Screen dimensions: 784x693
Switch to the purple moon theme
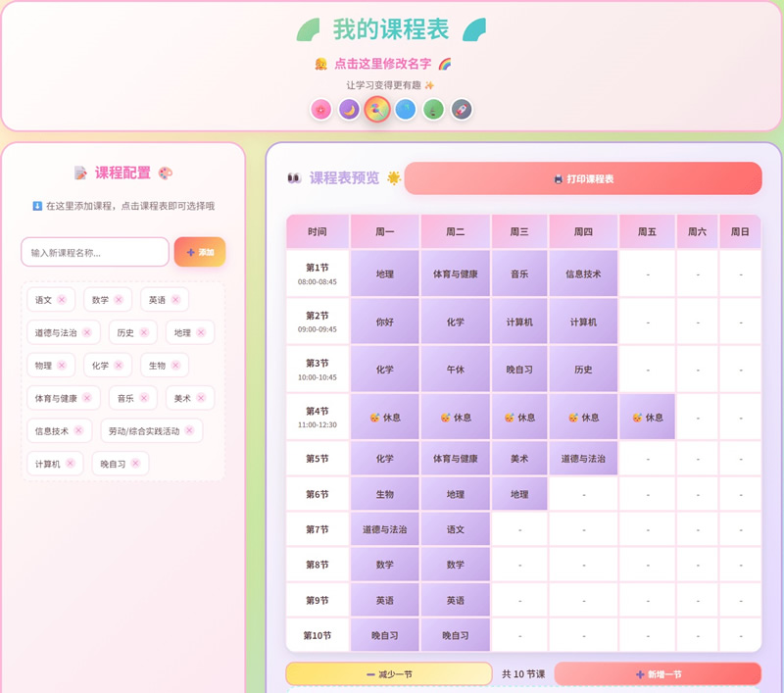(349, 110)
